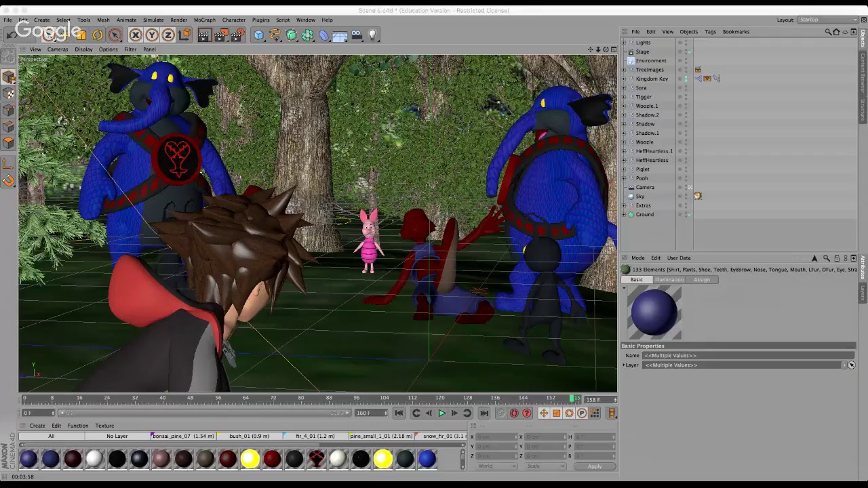Click the Name field in Basic Properties
Screen dimensions: 868x488
(x=747, y=356)
